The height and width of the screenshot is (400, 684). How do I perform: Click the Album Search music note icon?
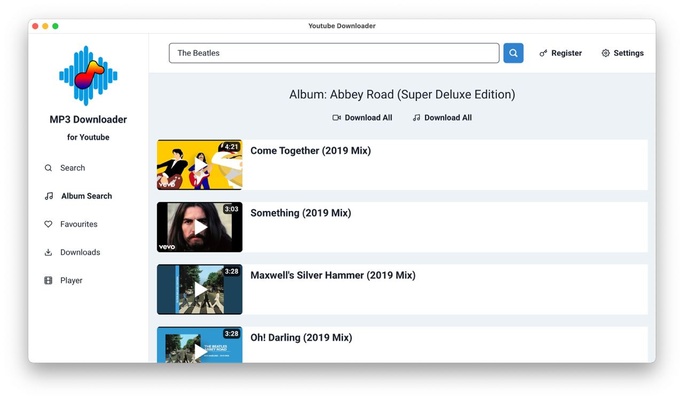click(49, 196)
